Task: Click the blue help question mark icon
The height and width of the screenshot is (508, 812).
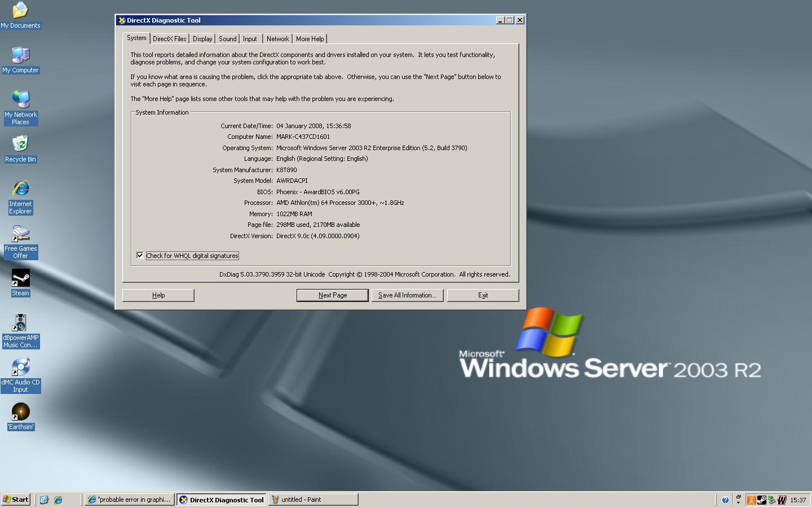Action: (725, 500)
